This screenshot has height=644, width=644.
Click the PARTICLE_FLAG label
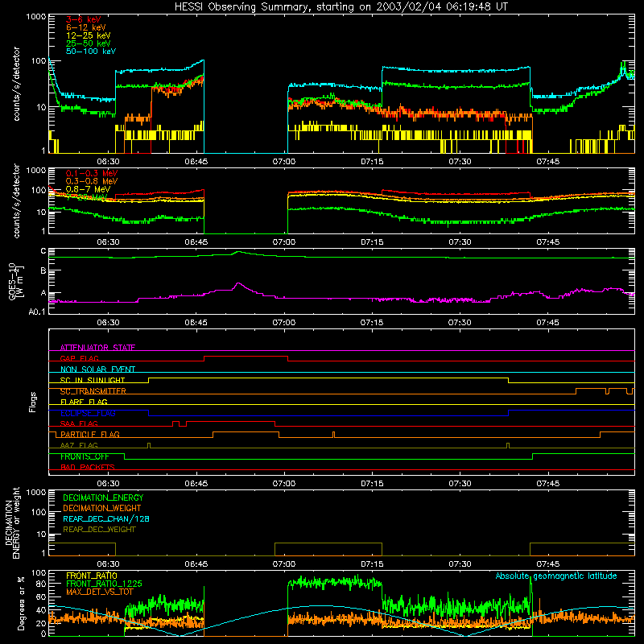90,434
